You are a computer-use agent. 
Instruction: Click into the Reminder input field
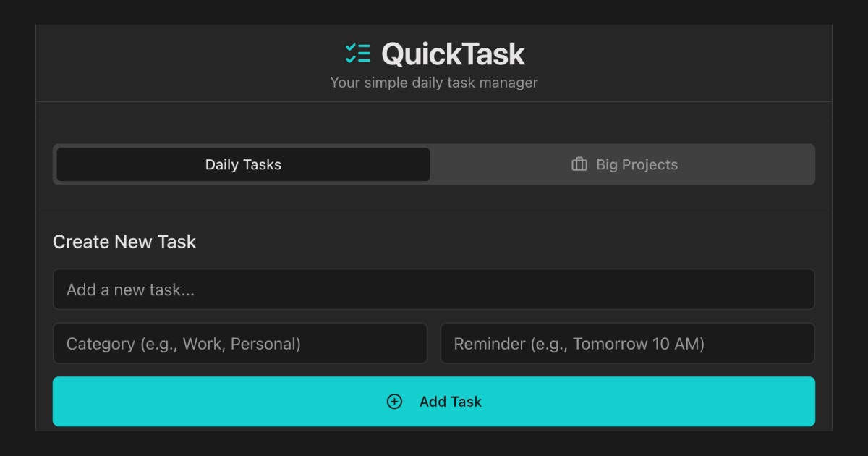[x=628, y=343]
